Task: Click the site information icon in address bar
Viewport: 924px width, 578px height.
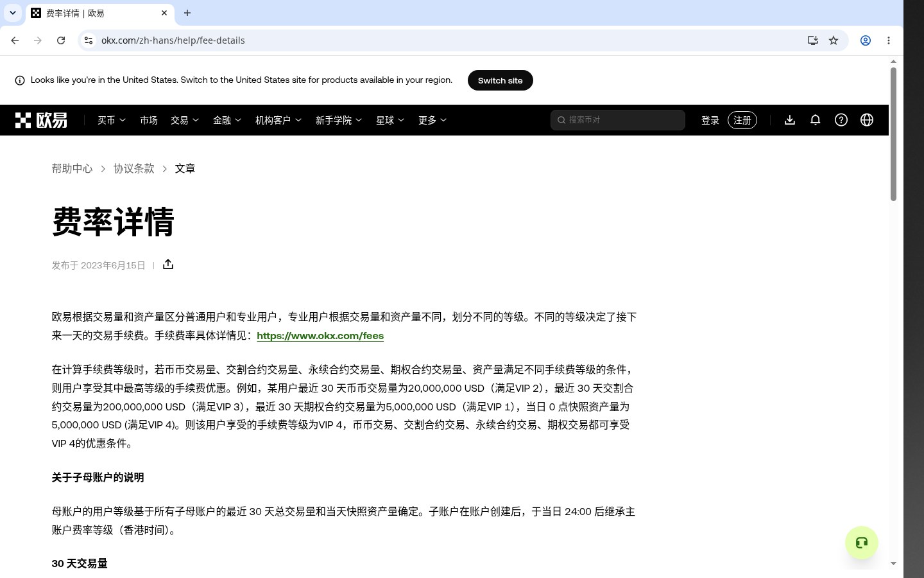Action: coord(89,40)
